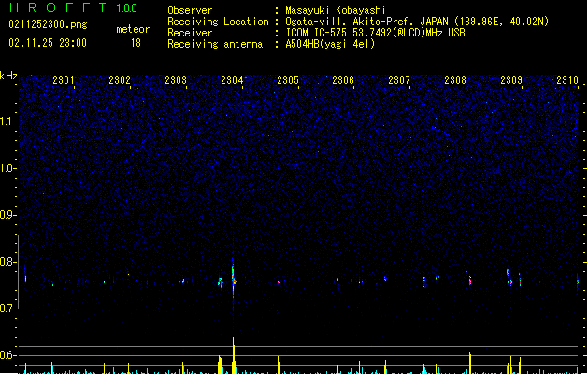Click the 2303 time marker
Viewport: 588px width, 374px height.
176,79
